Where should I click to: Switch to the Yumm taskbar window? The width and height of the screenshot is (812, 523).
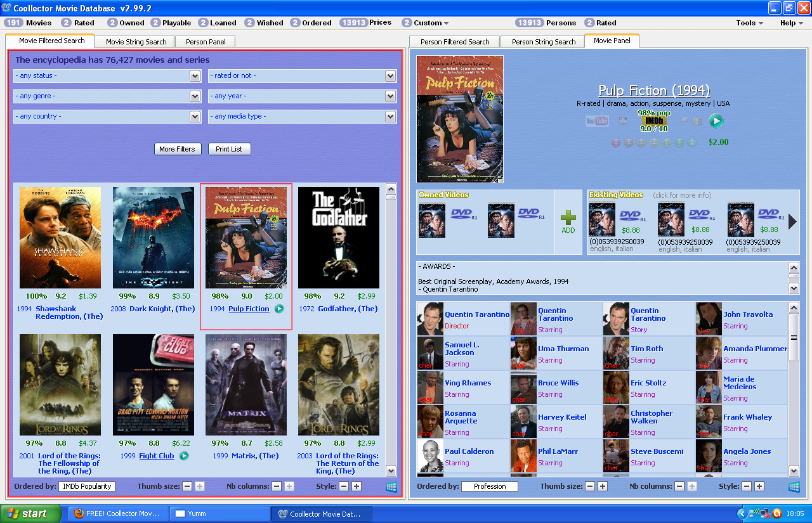coord(219,513)
